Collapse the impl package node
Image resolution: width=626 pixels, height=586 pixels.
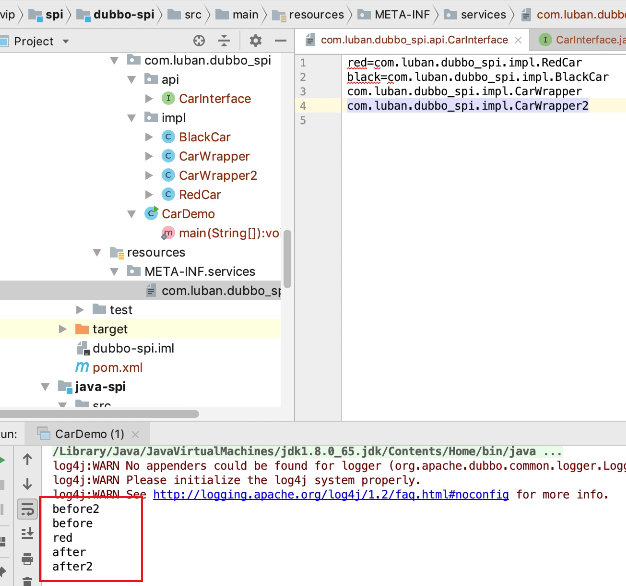tap(131, 118)
